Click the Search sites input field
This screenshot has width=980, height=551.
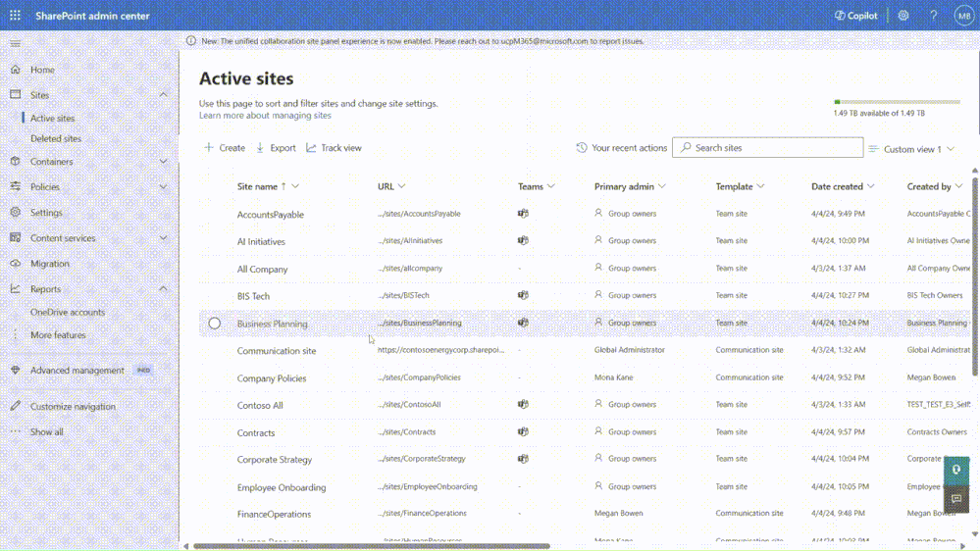tap(767, 147)
